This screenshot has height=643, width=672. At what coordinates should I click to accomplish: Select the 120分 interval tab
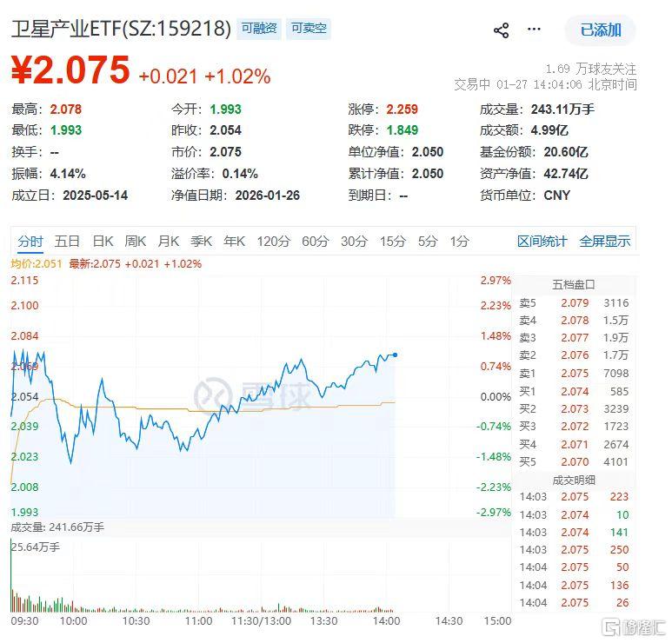tap(274, 242)
